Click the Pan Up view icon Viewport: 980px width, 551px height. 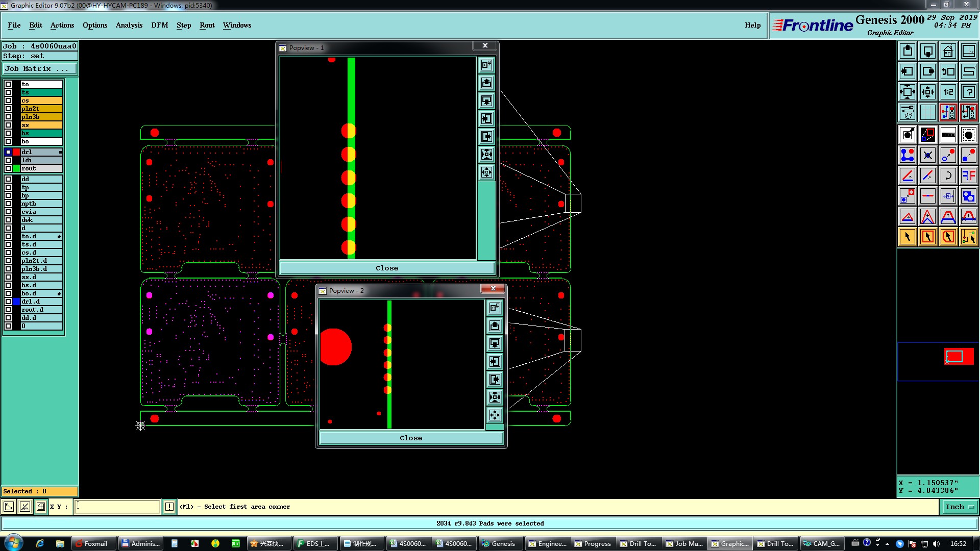pyautogui.click(x=908, y=51)
